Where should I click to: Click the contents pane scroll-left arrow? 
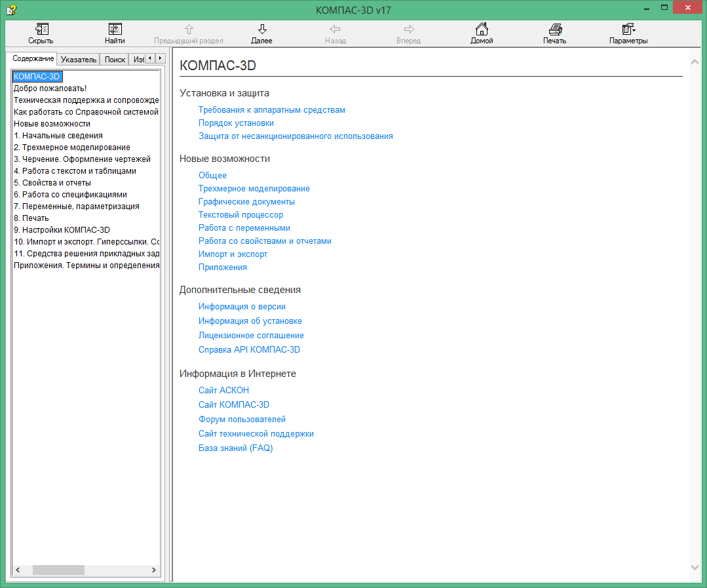(18, 570)
